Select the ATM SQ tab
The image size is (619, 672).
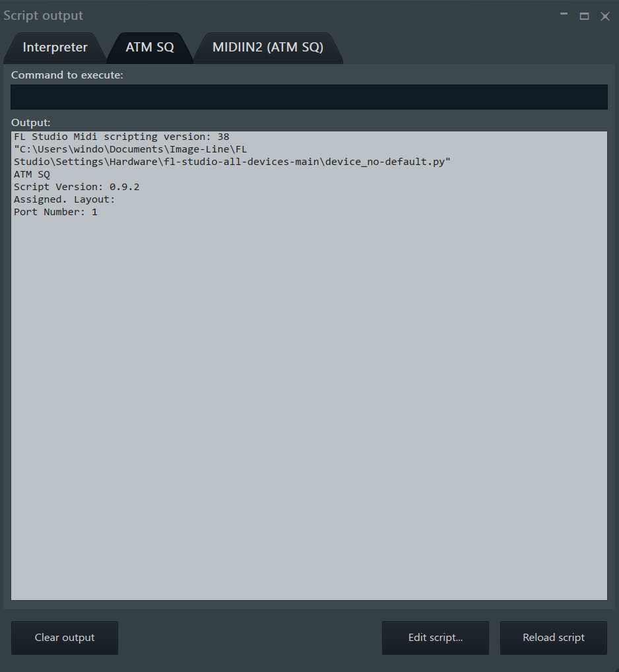[x=150, y=48]
